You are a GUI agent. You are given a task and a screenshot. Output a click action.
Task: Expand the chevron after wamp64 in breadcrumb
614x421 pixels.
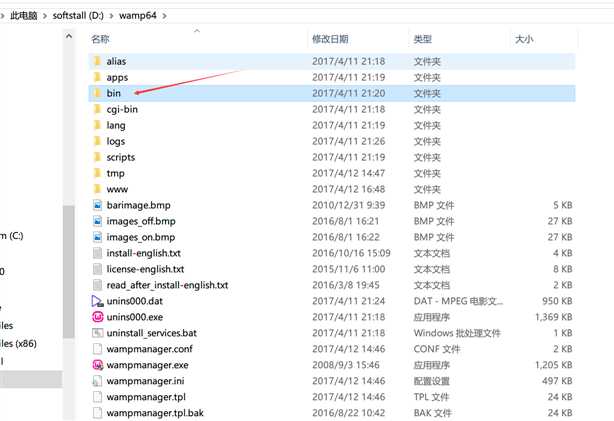164,16
